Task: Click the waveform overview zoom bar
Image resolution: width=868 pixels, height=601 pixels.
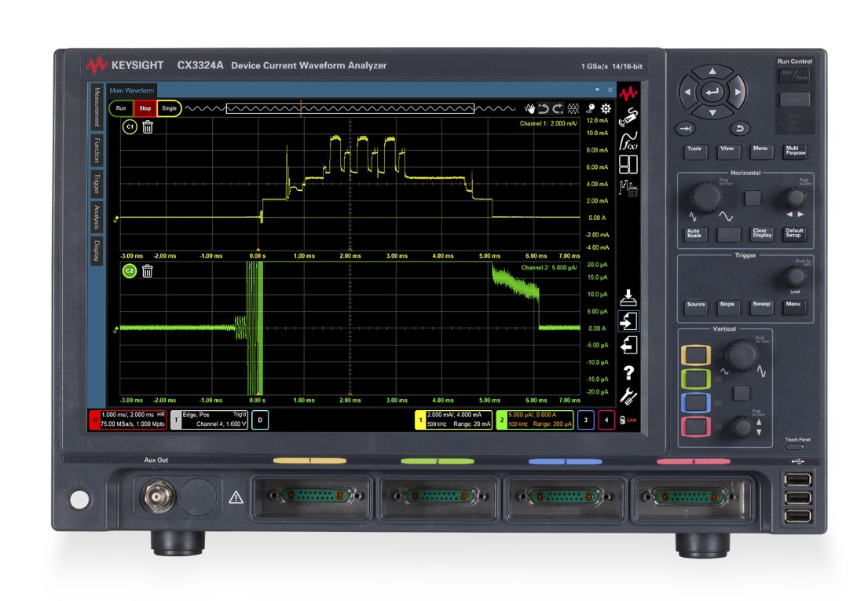Action: tap(350, 109)
